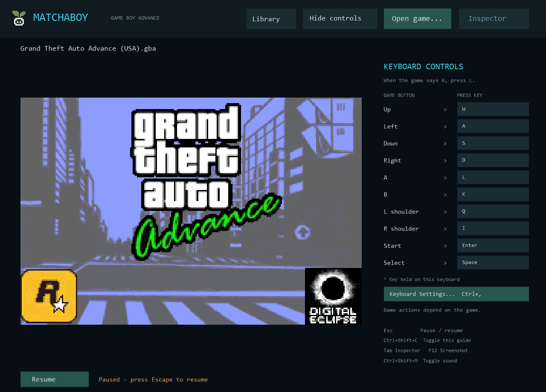Click the key field for A button (L)
Image resolution: width=546 pixels, height=392 pixels.
(493, 177)
